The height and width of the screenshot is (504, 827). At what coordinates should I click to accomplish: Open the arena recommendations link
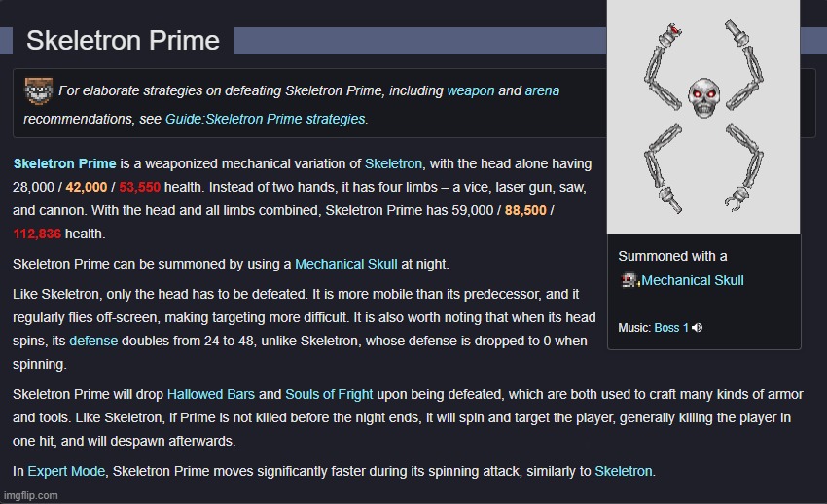coord(542,90)
